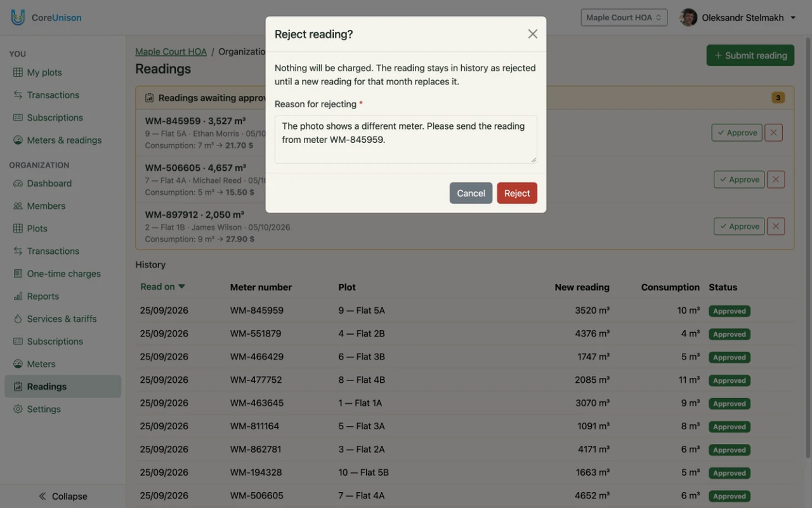Click the Approved badge for WM-477752
Viewport: 812px width, 508px height.
pos(730,380)
